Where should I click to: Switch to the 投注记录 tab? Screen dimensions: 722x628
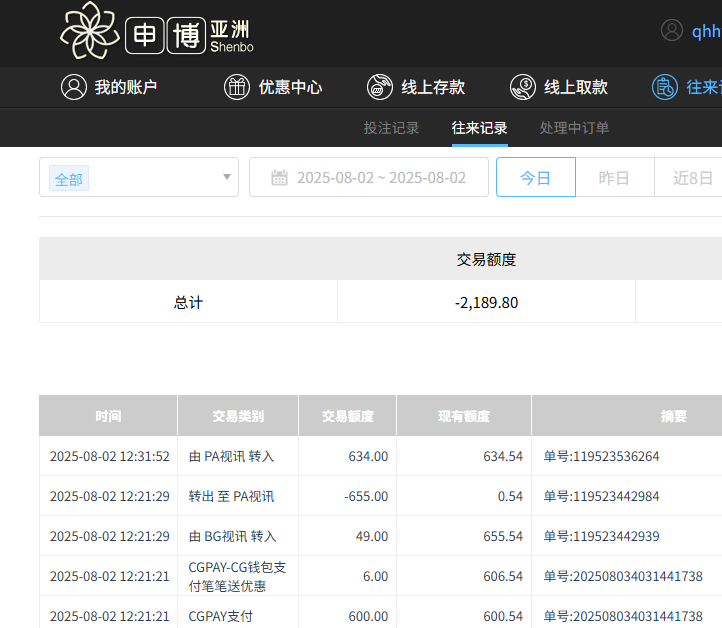391,128
